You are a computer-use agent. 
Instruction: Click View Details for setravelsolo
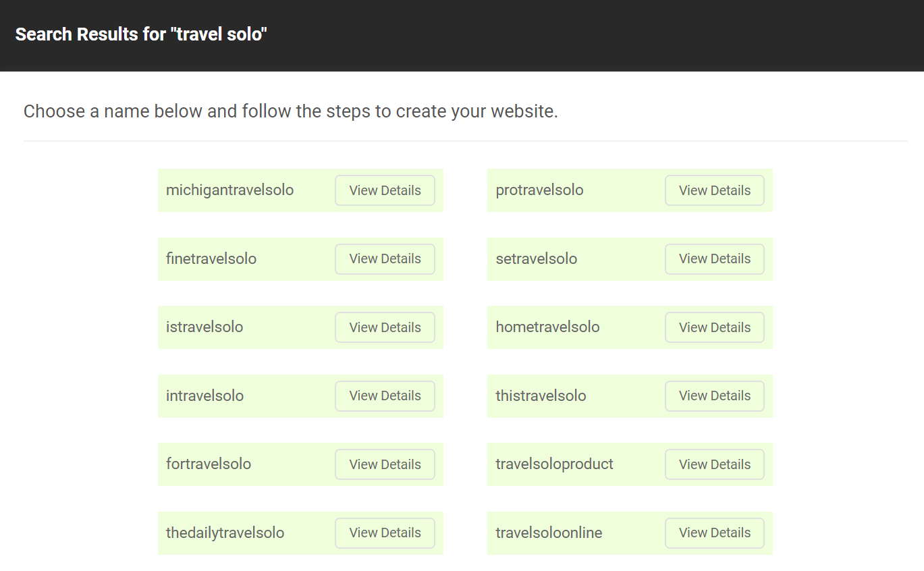714,259
